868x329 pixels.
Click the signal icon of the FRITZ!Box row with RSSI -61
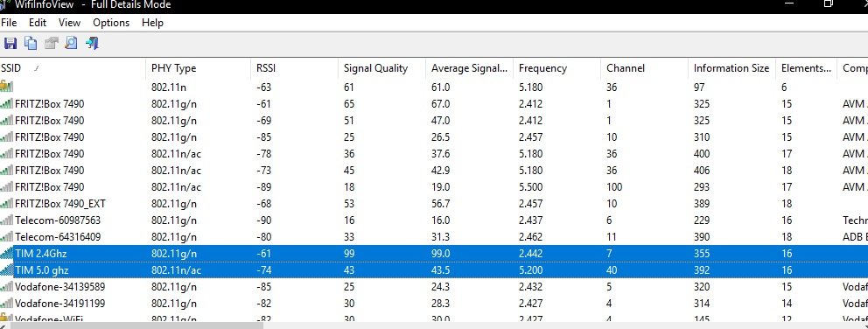[x=7, y=103]
